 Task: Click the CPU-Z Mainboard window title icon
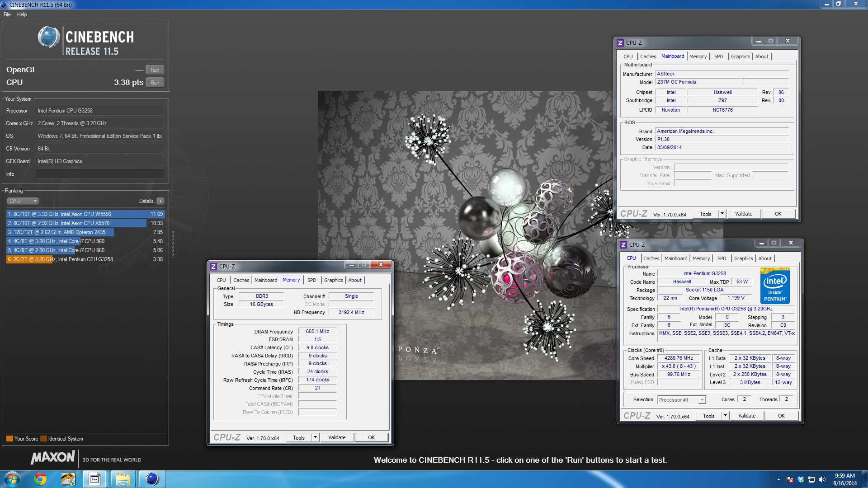click(x=620, y=43)
